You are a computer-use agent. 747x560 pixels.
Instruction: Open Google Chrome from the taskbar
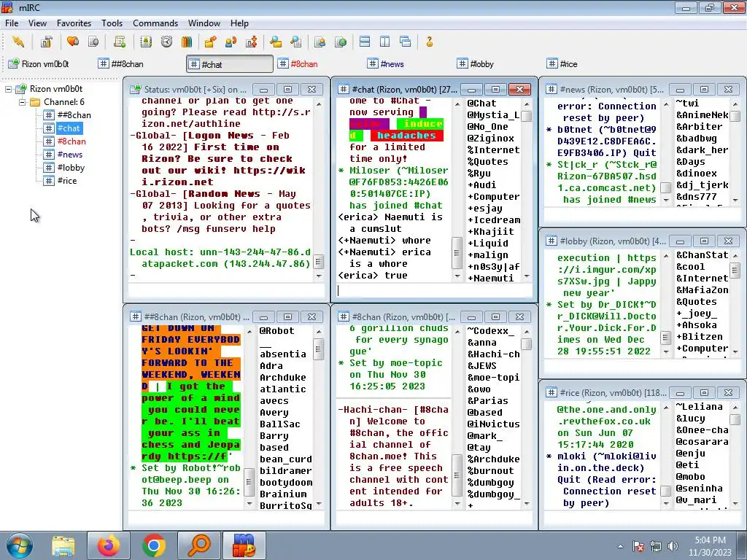153,545
